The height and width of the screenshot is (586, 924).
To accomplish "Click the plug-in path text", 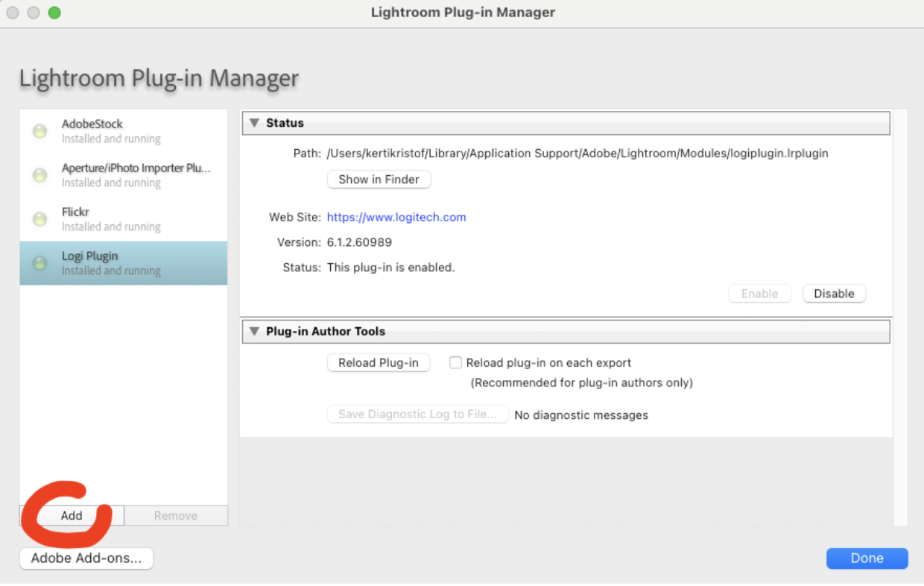I will (577, 154).
